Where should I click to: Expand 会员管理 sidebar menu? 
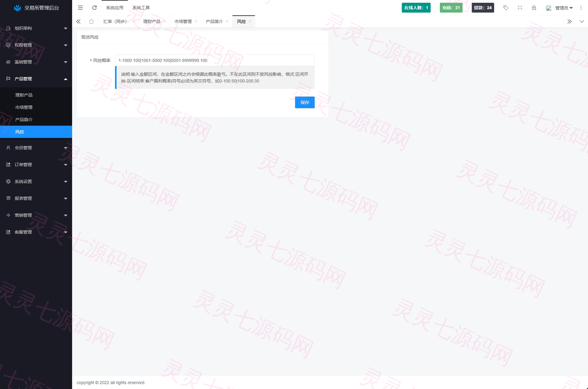point(36,148)
